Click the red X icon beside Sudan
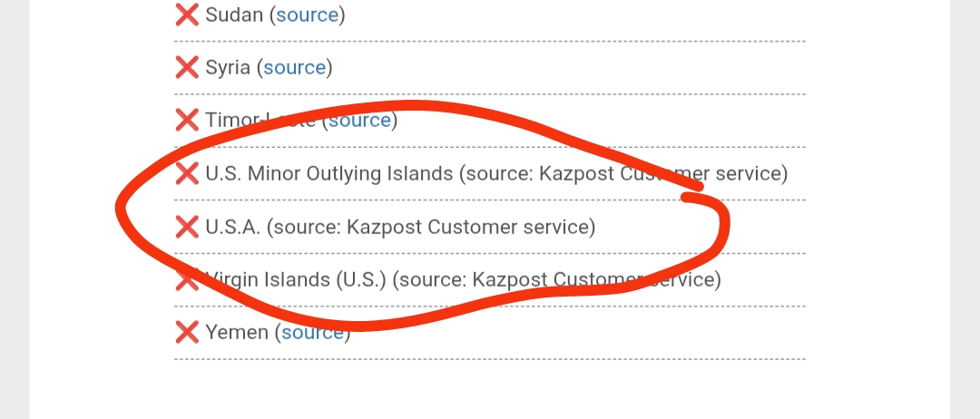The width and height of the screenshot is (980, 419). [187, 15]
